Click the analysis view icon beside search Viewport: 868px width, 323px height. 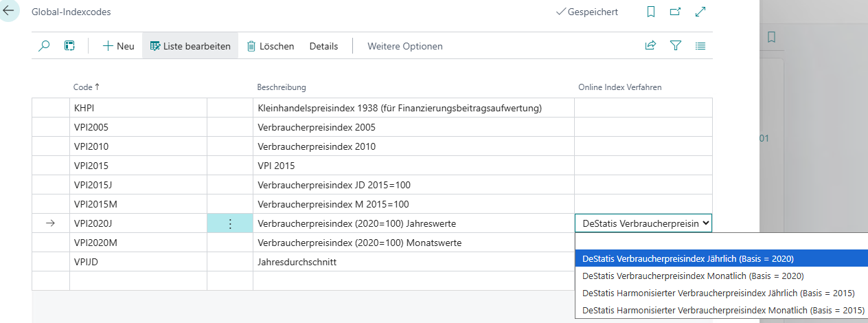pos(69,46)
